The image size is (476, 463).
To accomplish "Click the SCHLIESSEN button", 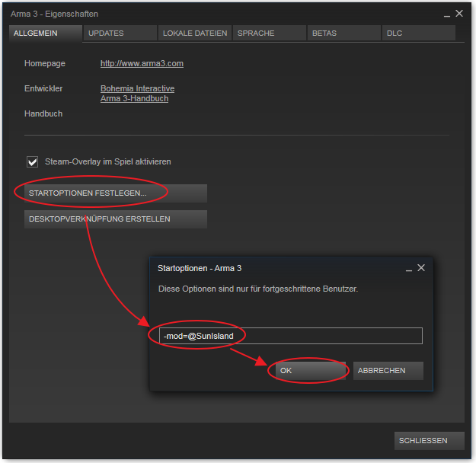I will pos(430,440).
